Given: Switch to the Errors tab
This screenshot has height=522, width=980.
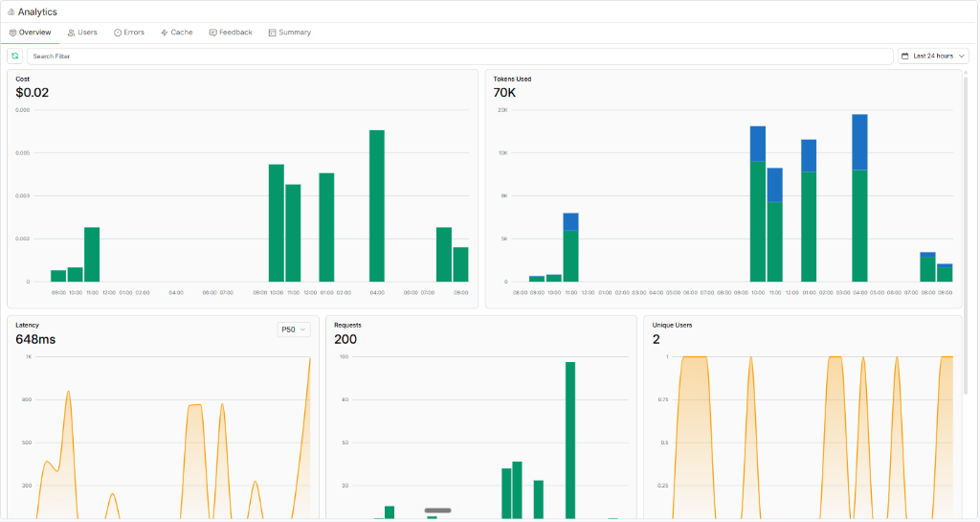Looking at the screenshot, I should [x=129, y=33].
